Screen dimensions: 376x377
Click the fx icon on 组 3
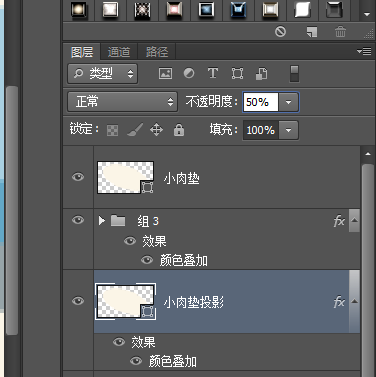tap(339, 221)
